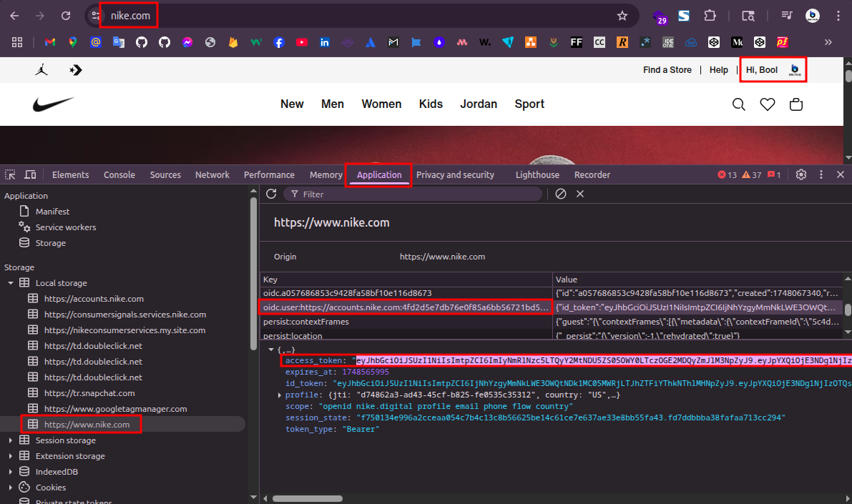Expand the profile object in the preview
Screen dimensions: 852x504
tap(279, 395)
